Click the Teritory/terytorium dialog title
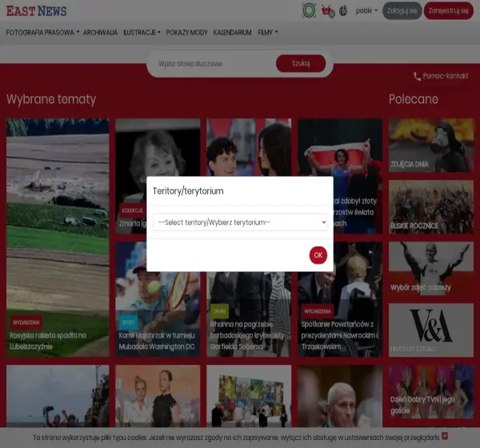This screenshot has height=448, width=480. (188, 191)
